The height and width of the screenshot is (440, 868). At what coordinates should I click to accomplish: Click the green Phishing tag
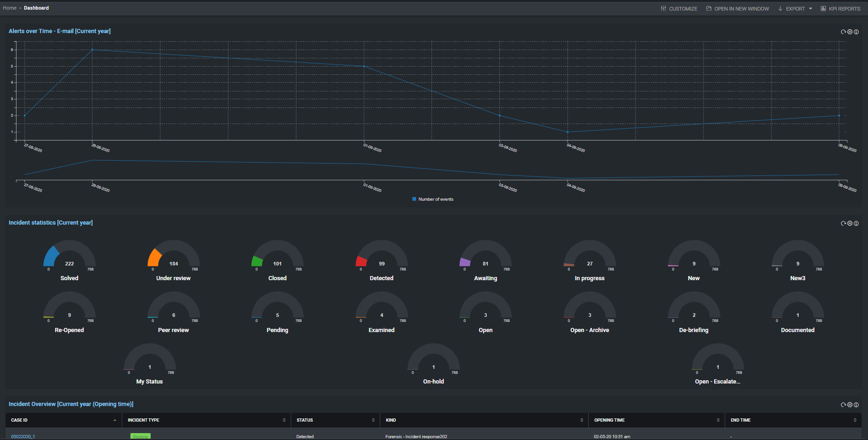[x=140, y=436]
